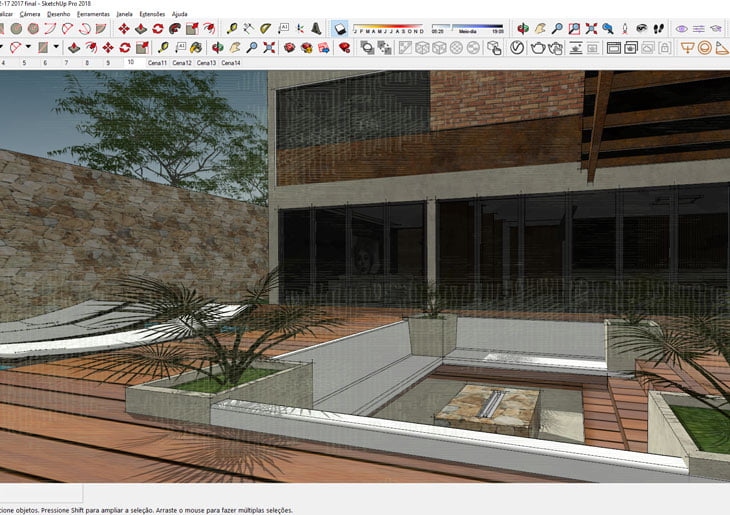
Task: Click the Tape Measure tool
Action: click(232, 29)
